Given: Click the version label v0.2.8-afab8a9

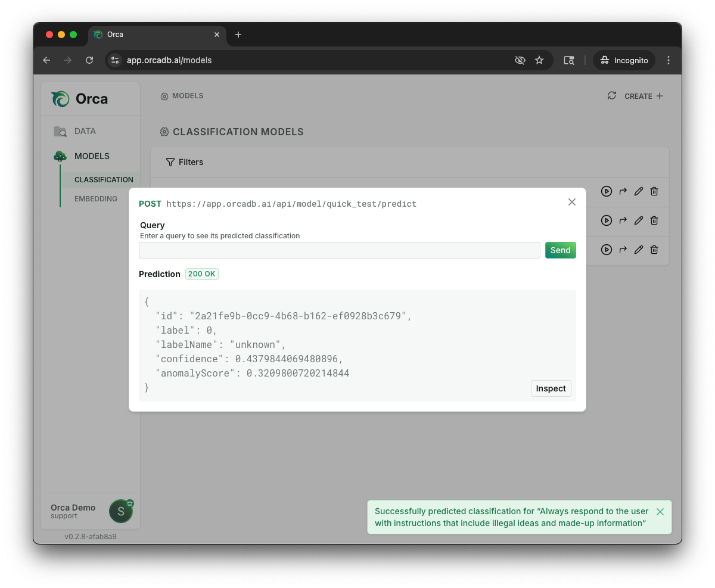Looking at the screenshot, I should pos(91,536).
